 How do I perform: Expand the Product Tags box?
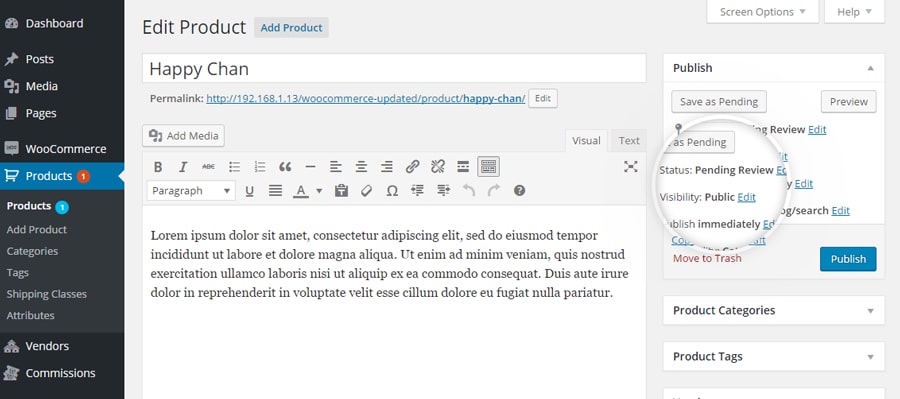click(x=870, y=357)
